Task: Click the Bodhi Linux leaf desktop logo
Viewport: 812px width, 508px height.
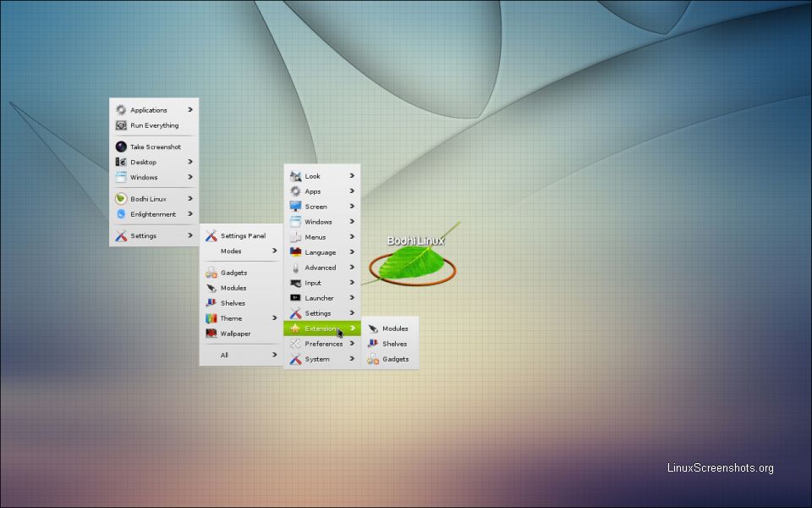Action: (413, 264)
